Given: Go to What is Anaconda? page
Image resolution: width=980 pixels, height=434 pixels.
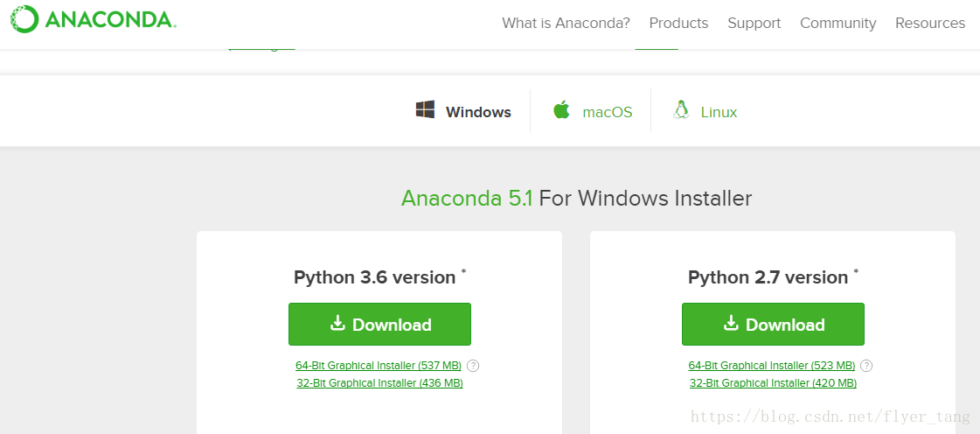Looking at the screenshot, I should [x=566, y=23].
